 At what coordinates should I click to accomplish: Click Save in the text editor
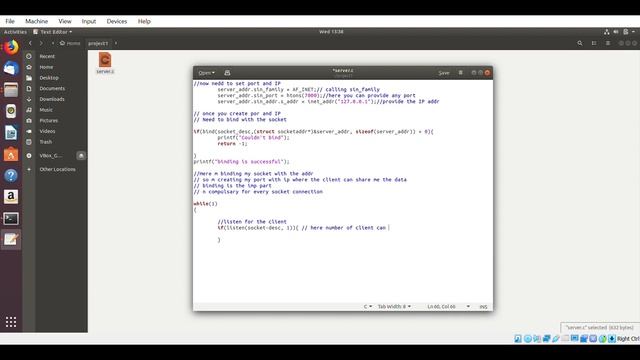[x=444, y=73]
